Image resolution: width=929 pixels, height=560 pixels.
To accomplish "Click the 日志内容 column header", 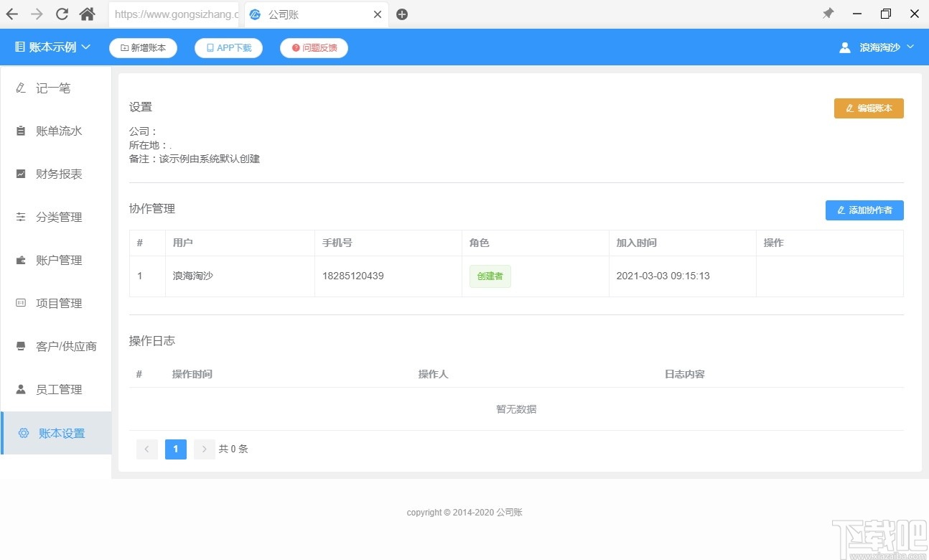I will tap(685, 374).
